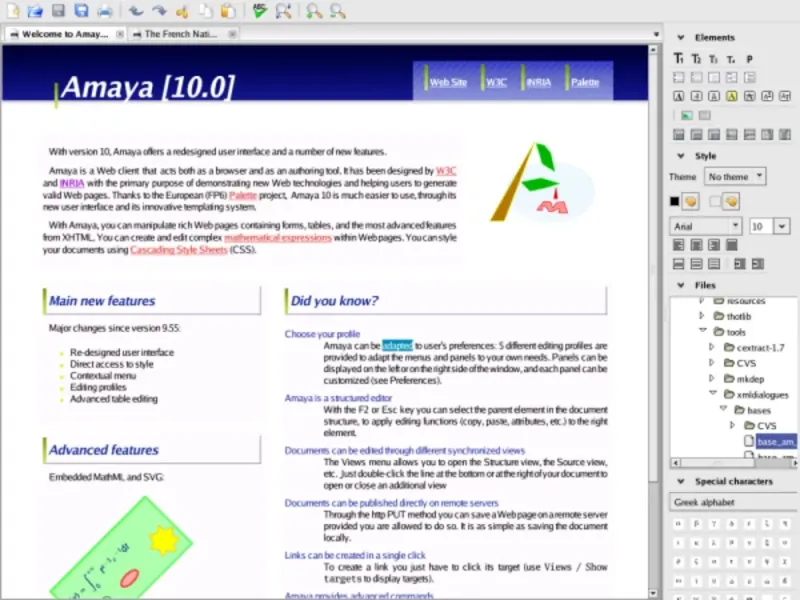Open the Greek alphabet character set selector
800x600 pixels.
pos(733,502)
